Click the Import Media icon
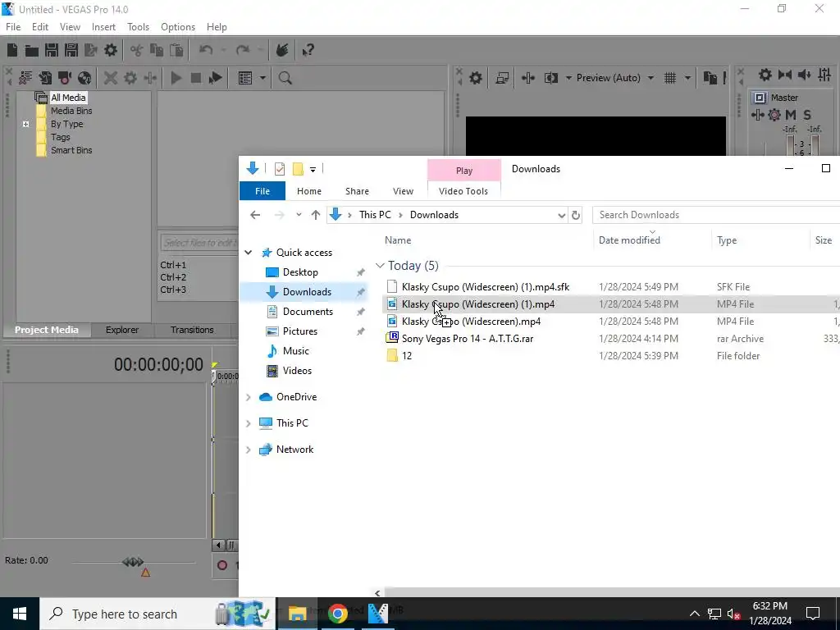The height and width of the screenshot is (630, 840). tap(45, 78)
